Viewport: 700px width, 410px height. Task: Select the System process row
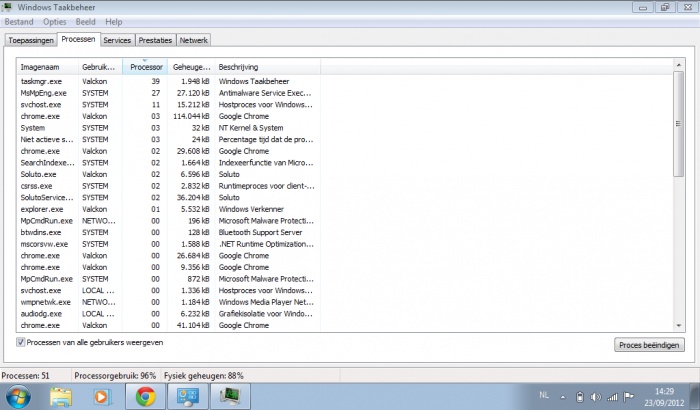(168, 128)
